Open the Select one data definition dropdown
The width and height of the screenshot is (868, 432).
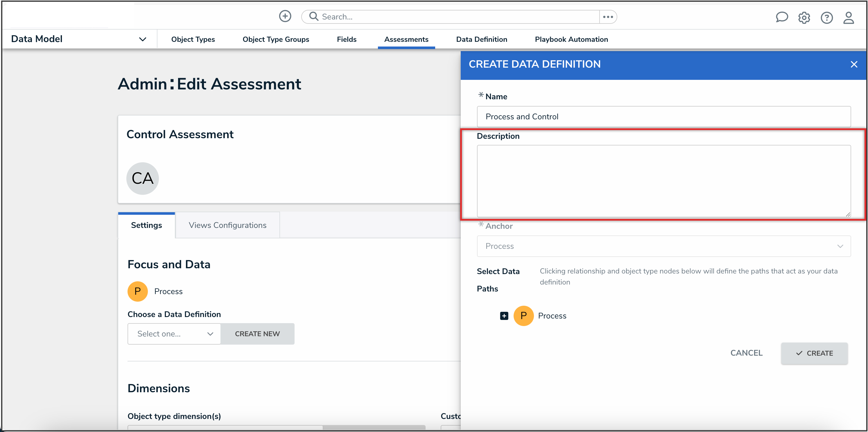(174, 333)
